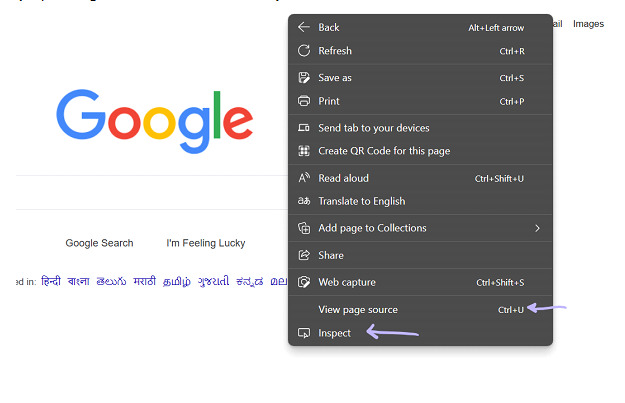The image size is (625, 403).
Task: Click the Print printer icon
Action: point(304,101)
